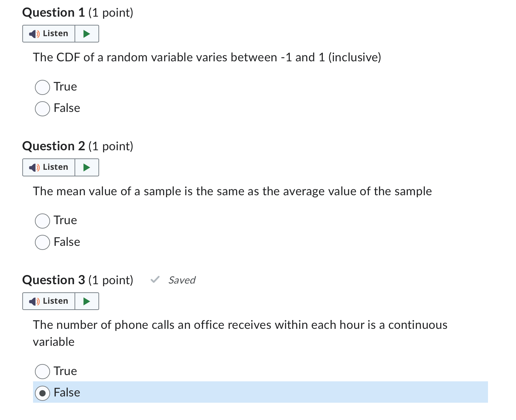Select True for Question 1
The height and width of the screenshot is (420, 516).
click(42, 87)
